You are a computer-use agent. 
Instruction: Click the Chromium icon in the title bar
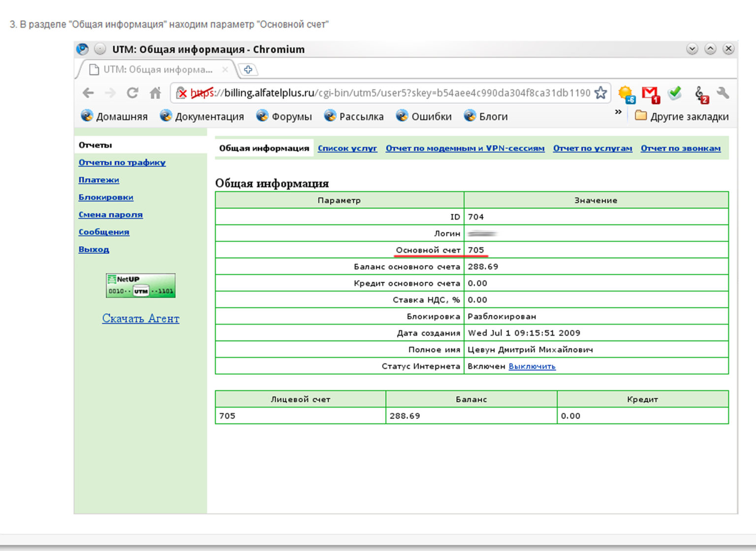pos(83,49)
